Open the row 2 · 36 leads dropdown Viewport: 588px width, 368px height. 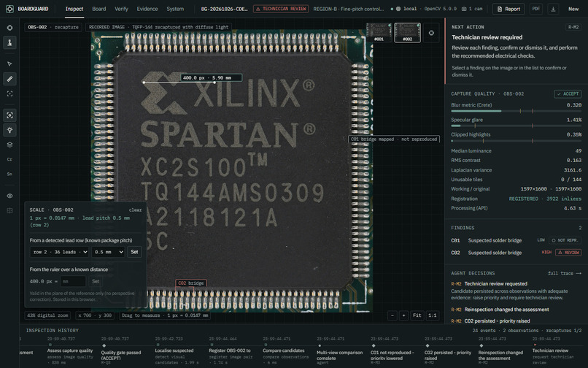tap(59, 252)
